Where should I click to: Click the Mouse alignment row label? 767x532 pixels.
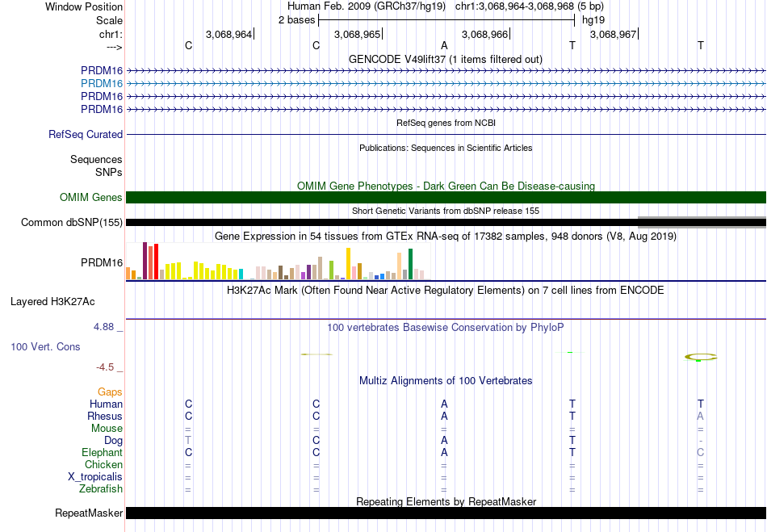pyautogui.click(x=107, y=429)
